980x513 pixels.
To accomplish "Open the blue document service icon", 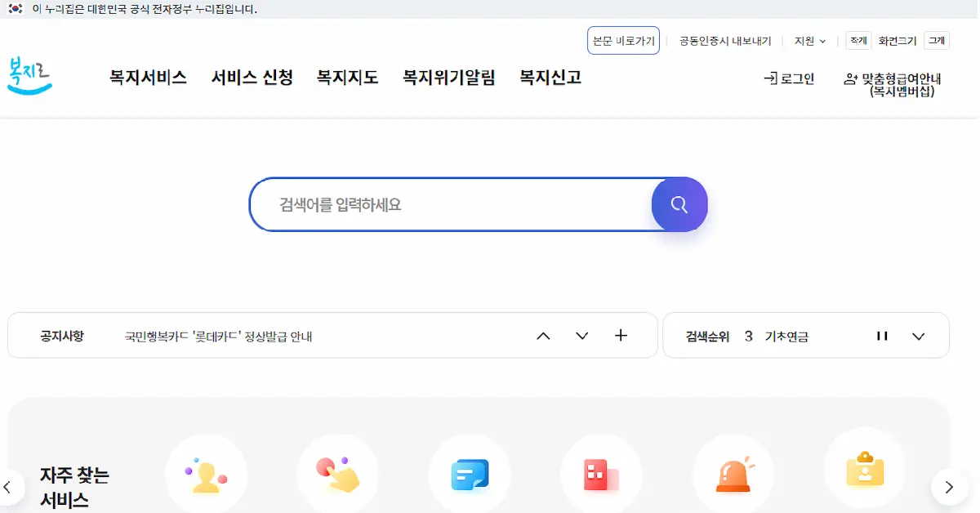I will coord(470,475).
